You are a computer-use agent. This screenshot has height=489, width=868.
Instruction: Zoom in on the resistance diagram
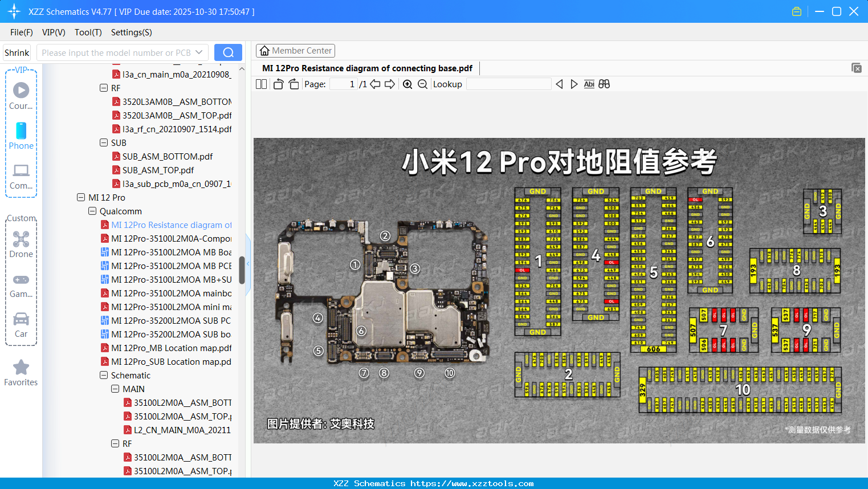tap(407, 84)
